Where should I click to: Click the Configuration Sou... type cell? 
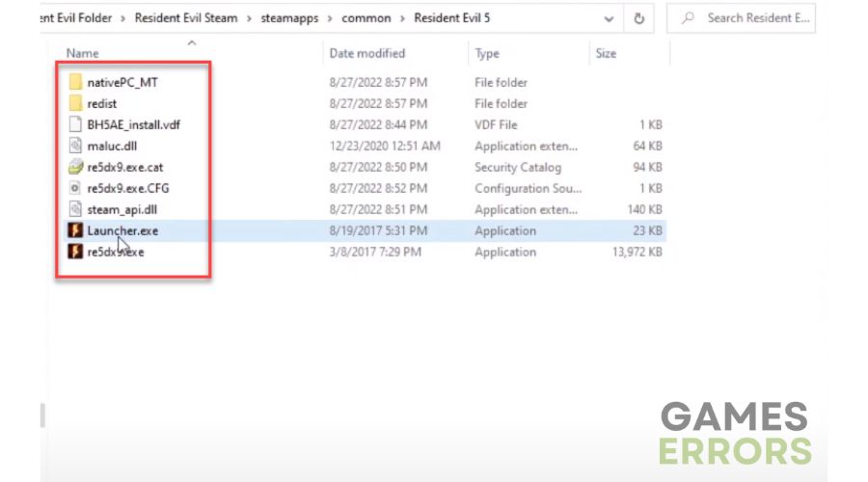tap(529, 188)
